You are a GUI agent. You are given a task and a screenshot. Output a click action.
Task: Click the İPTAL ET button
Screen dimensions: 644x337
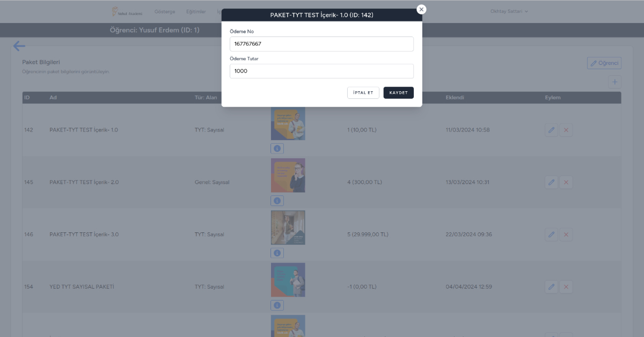click(363, 93)
